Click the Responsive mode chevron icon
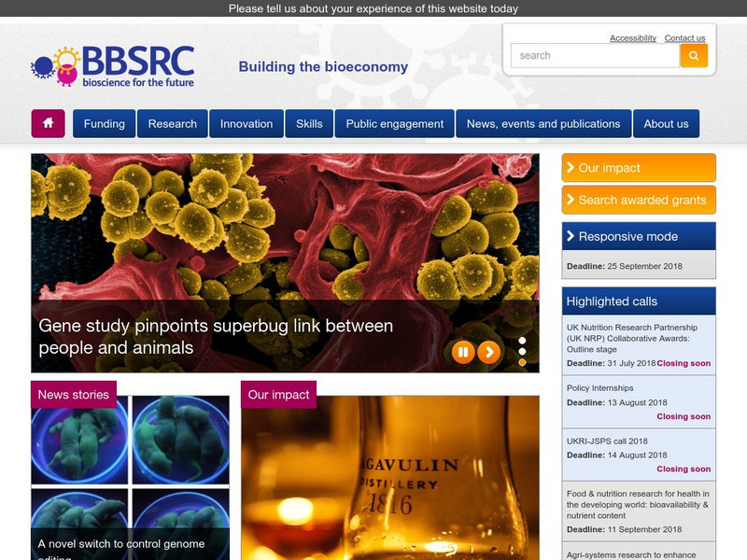The image size is (747, 560). (571, 236)
